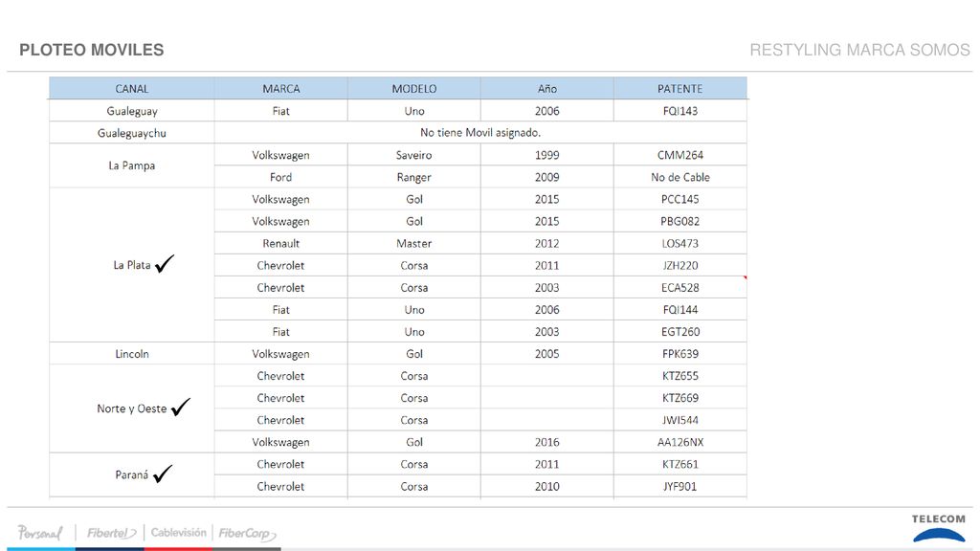This screenshot has width=980, height=551.
Task: Select the PLOTEO MOVILES title
Action: (91, 50)
